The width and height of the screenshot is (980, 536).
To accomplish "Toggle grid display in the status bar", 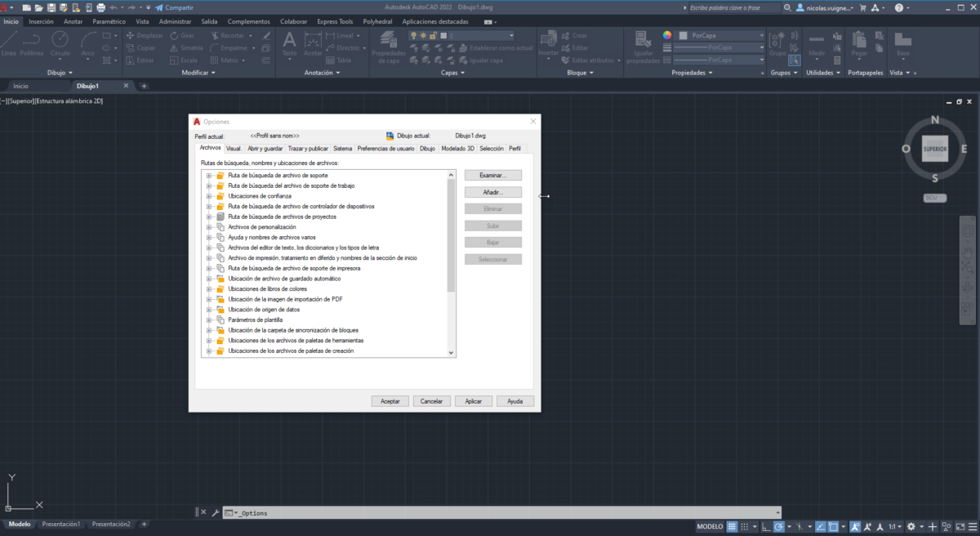I will (x=733, y=526).
